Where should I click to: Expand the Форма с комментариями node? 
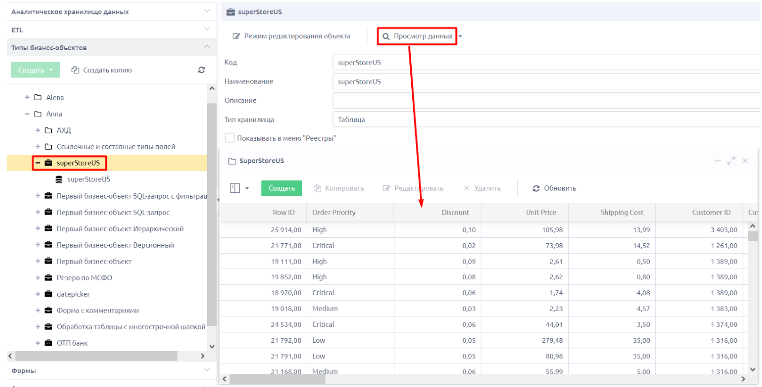click(37, 310)
